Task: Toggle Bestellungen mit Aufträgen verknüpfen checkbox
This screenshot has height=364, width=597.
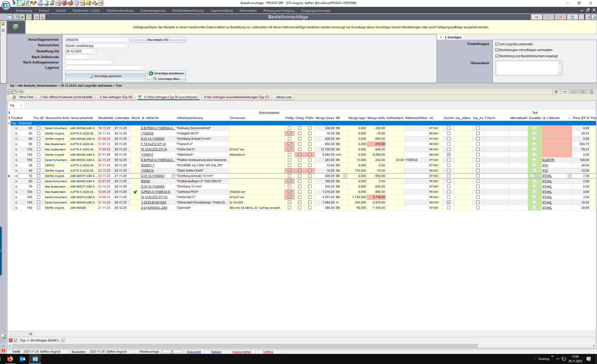Action: click(x=497, y=50)
